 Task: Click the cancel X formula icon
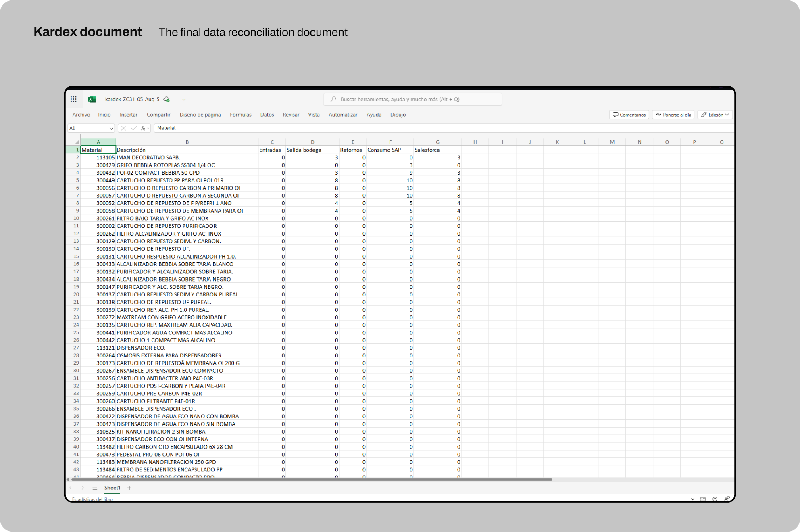point(123,128)
